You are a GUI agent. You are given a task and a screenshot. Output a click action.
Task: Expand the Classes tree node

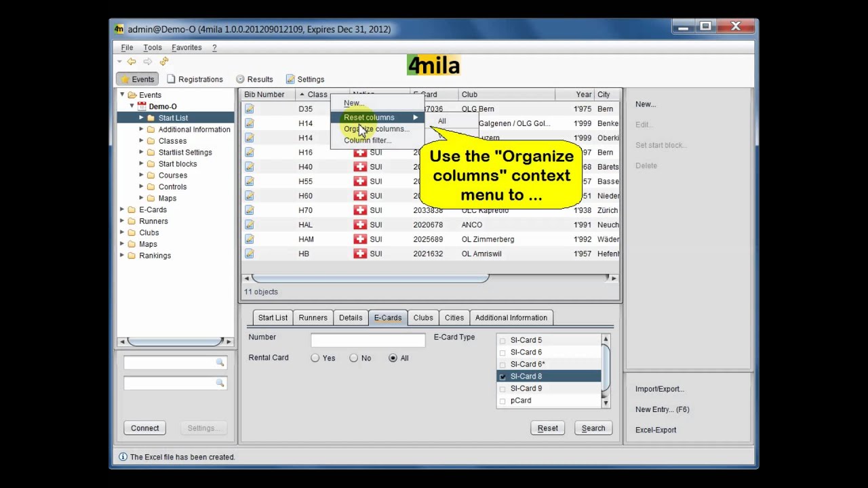point(142,141)
